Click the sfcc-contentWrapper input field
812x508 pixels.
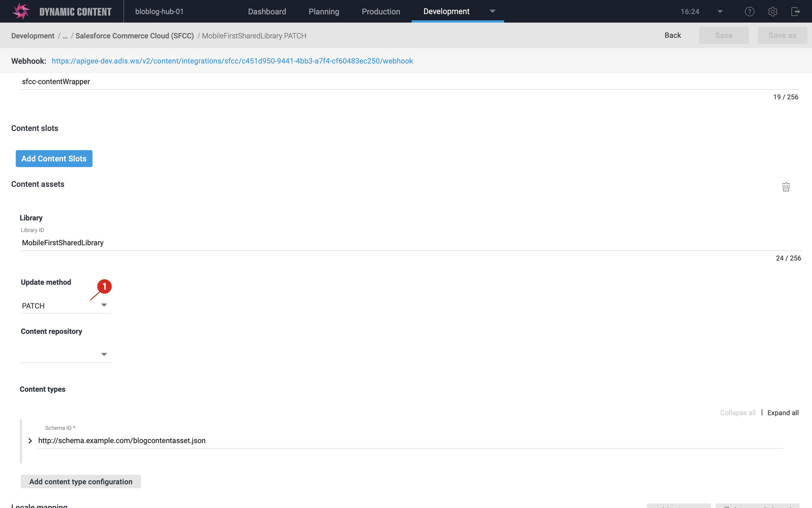[410, 82]
